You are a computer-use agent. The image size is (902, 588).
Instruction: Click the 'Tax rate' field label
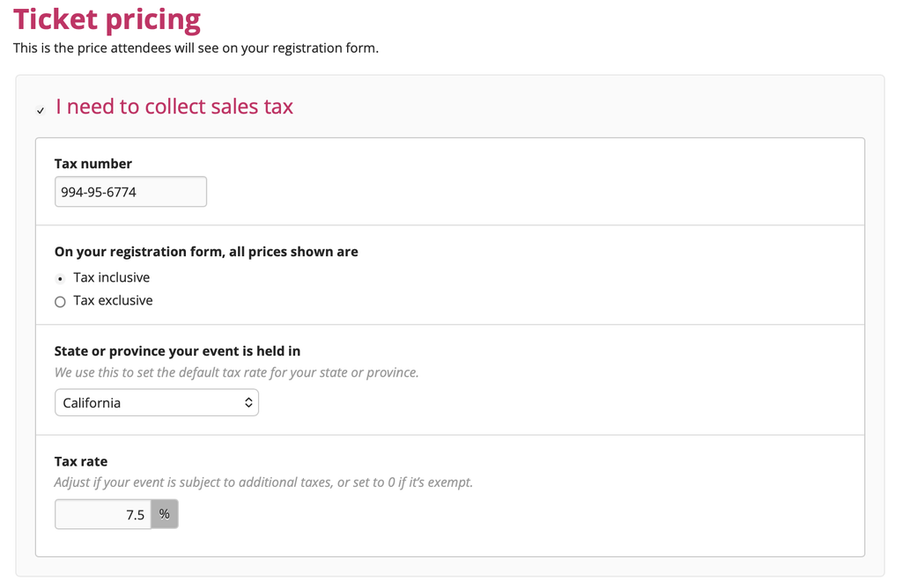(81, 461)
